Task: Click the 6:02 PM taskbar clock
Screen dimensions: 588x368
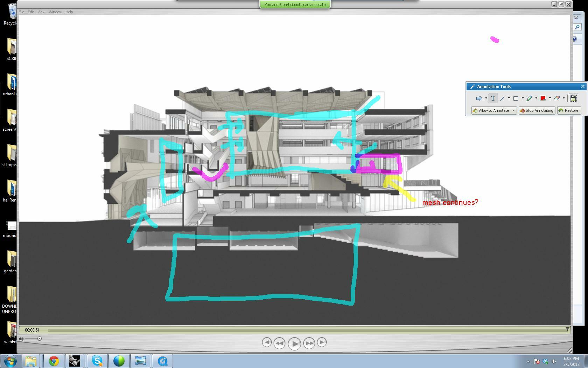Action: click(x=571, y=361)
